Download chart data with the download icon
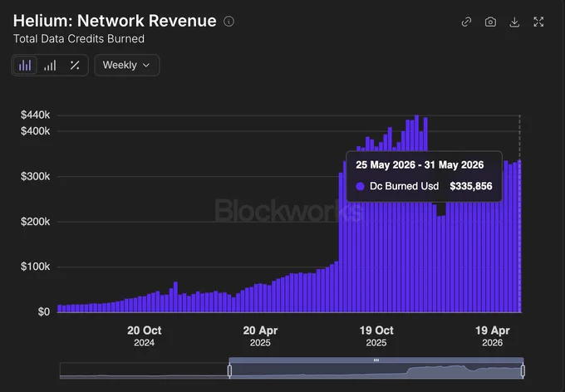 coord(514,22)
